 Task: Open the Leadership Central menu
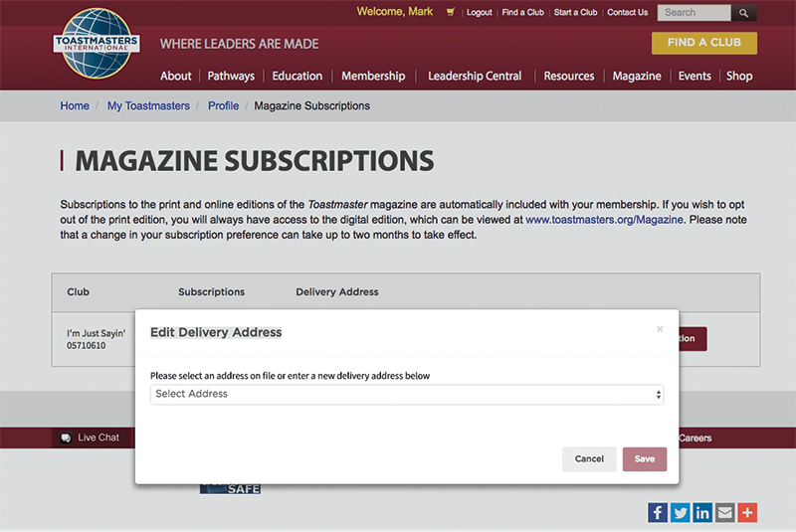coord(475,77)
